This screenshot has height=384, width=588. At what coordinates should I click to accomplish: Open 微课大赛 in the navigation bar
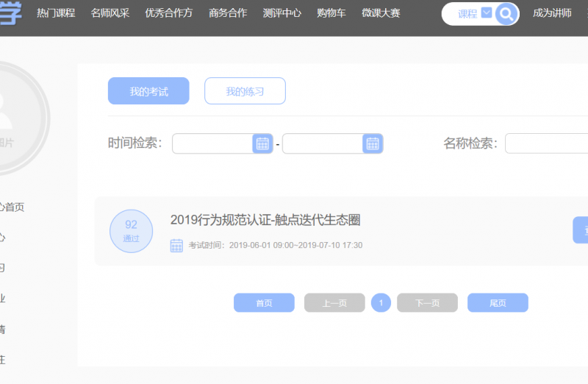click(x=381, y=13)
